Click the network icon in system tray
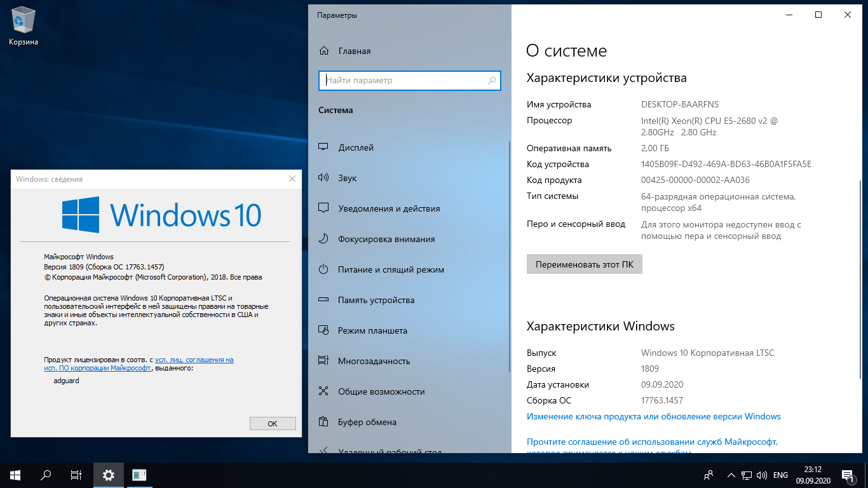The image size is (868, 488). pos(747,475)
